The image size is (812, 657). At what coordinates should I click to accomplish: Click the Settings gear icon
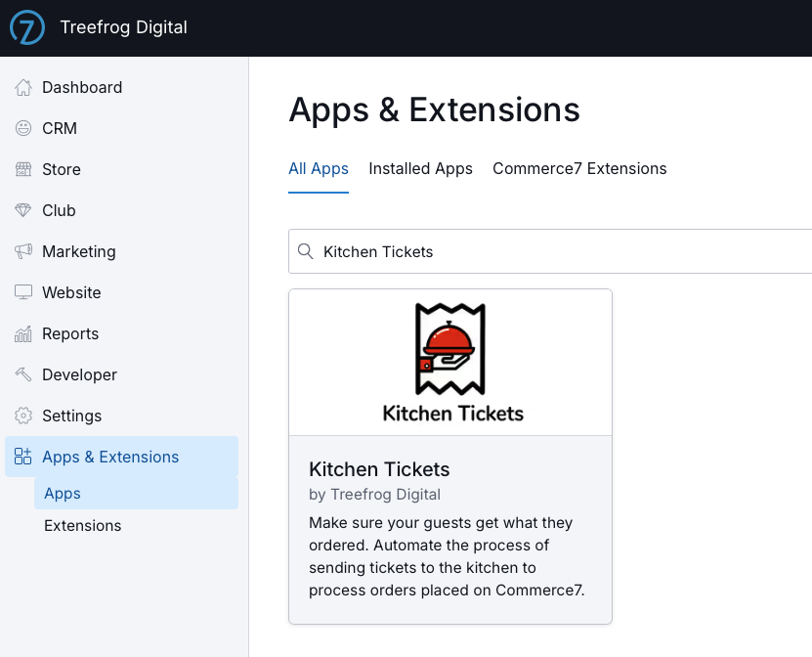click(x=23, y=416)
